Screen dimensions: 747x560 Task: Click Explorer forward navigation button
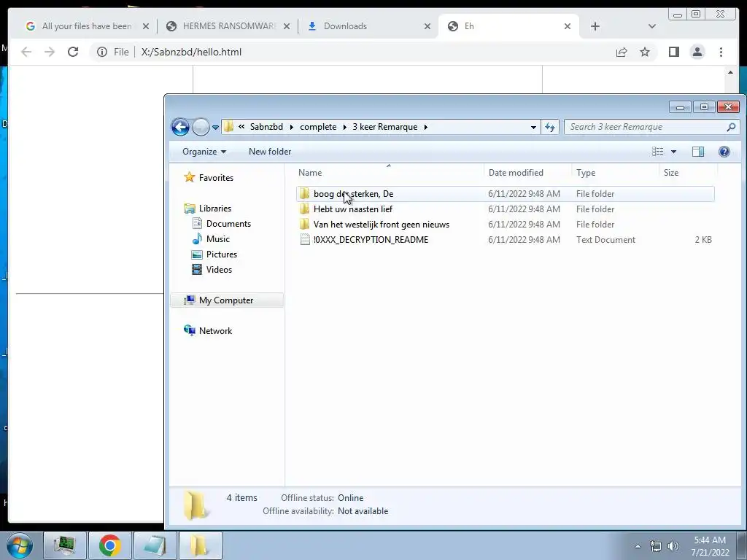tap(201, 127)
